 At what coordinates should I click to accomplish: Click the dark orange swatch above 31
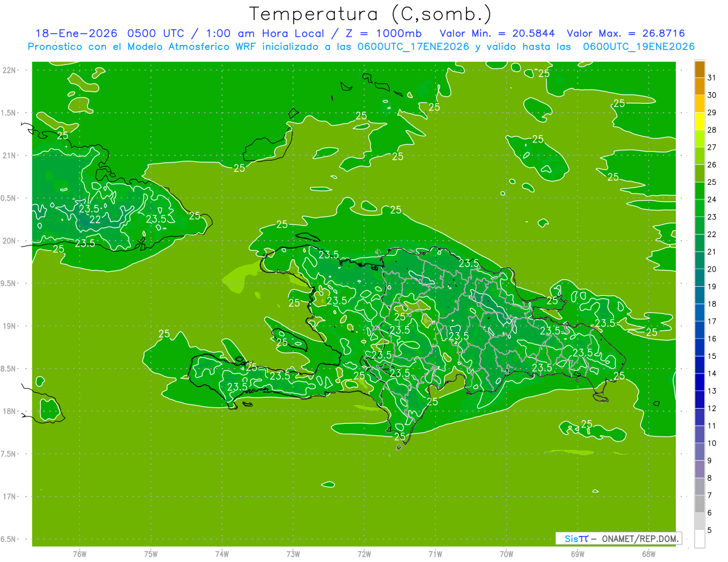(699, 69)
